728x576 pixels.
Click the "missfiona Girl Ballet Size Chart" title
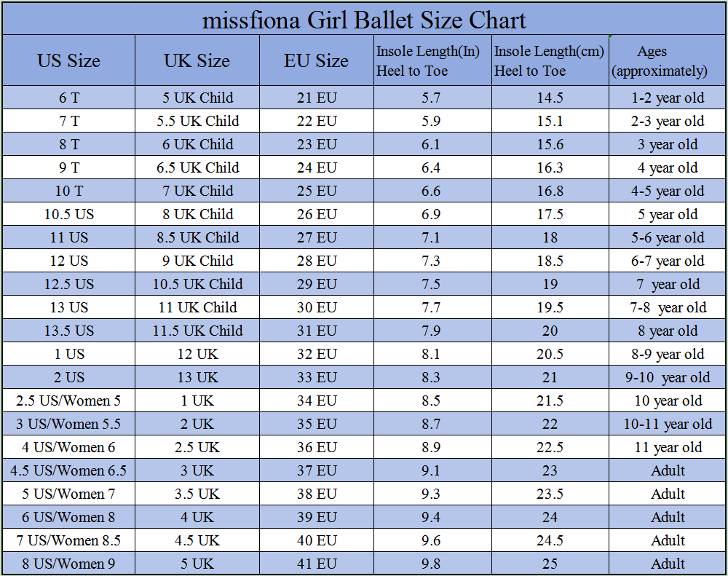click(364, 19)
